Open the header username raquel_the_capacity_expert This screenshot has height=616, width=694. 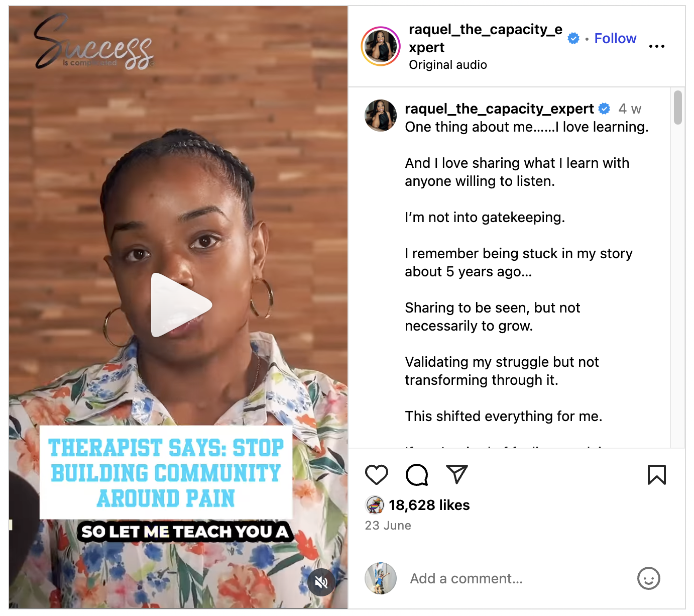click(485, 38)
